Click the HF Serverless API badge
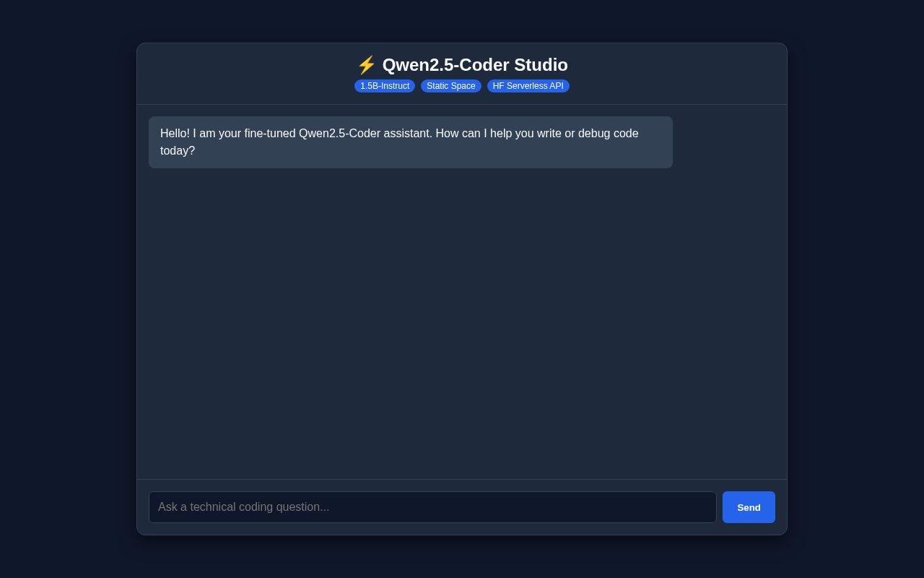Viewport: 924px width, 578px height. [528, 86]
